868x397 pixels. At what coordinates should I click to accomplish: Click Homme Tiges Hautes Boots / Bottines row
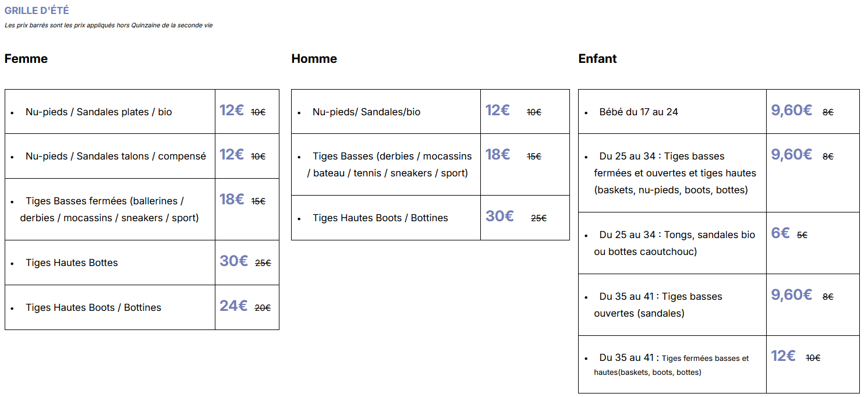coord(380,218)
